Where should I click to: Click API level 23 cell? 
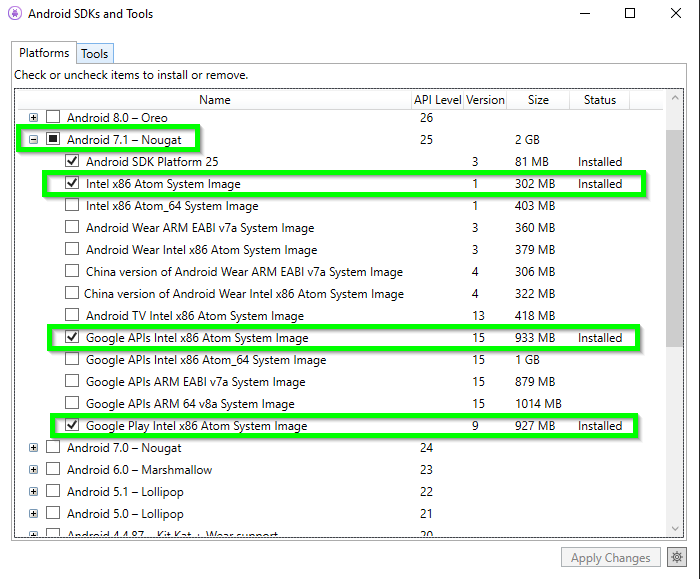click(x=426, y=470)
